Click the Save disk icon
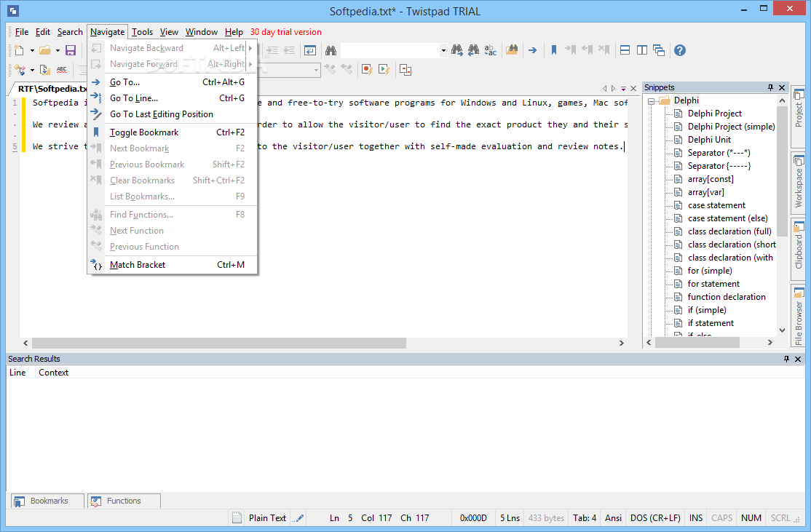Screen dimensions: 811x532 71,50
